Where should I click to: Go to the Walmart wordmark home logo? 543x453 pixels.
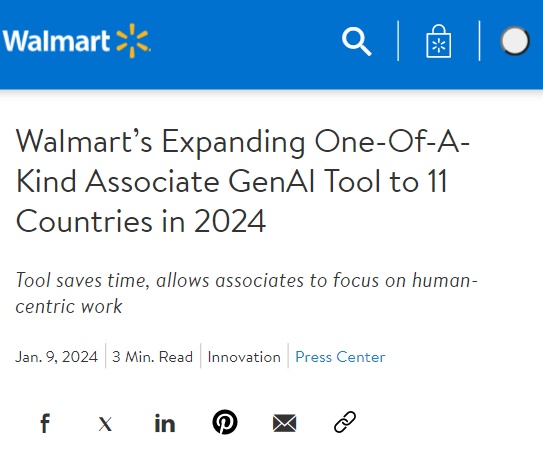56,41
